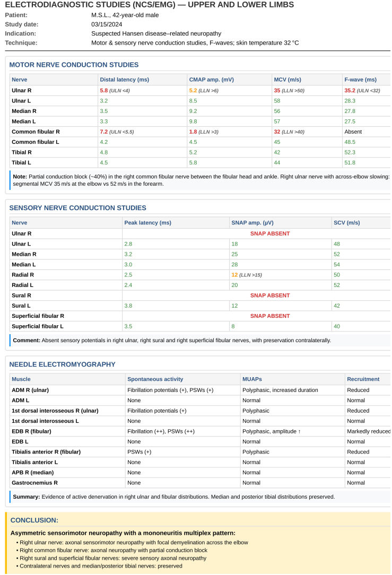Click the Sensory Nerve Conduction Studies heading
The width and height of the screenshot is (392, 575).
[77, 208]
